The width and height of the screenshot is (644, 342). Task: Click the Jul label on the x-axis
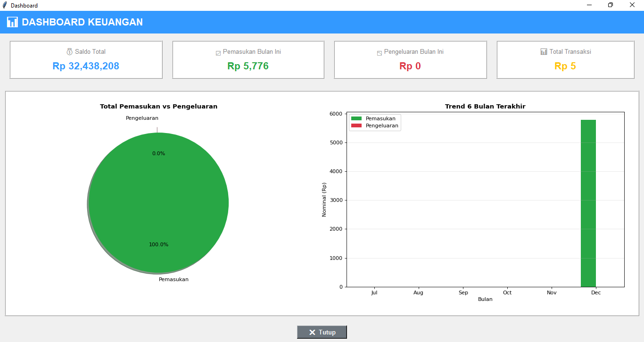coord(374,292)
